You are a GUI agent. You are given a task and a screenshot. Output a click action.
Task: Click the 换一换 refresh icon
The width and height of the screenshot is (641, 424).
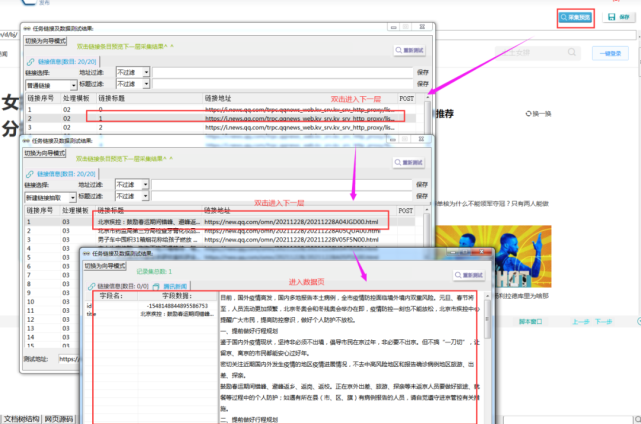click(x=529, y=114)
